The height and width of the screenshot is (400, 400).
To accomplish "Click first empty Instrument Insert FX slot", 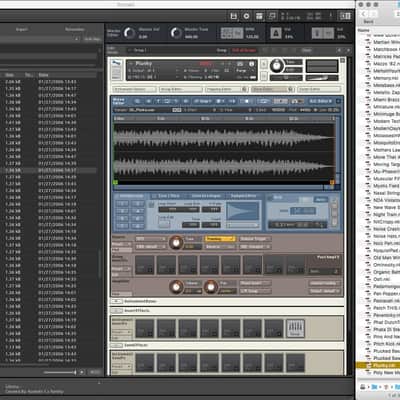I will click(x=145, y=329).
